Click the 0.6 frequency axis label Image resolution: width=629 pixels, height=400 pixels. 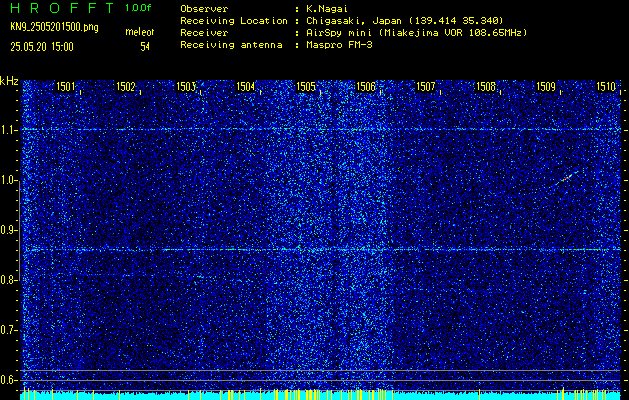pos(8,380)
